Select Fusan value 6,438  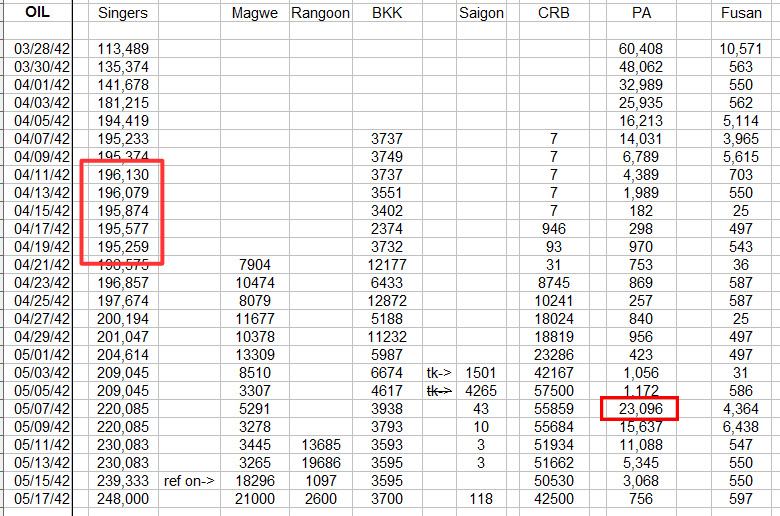tap(741, 427)
